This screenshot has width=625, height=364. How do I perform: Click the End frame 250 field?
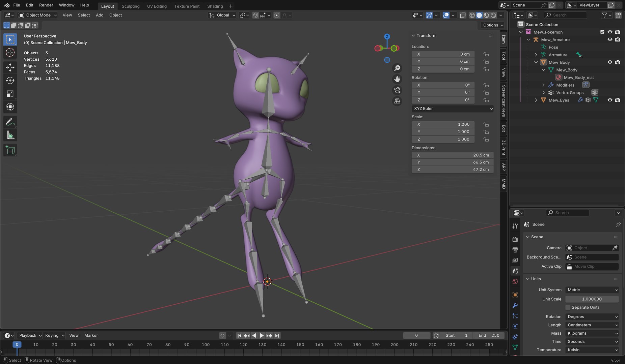(x=489, y=335)
